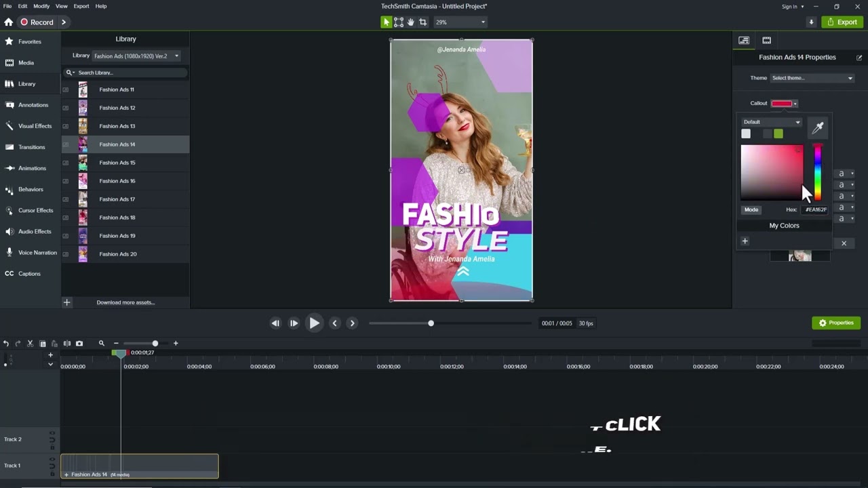
Task: Collapse tracks with chevron below add-track
Action: pos(50,364)
